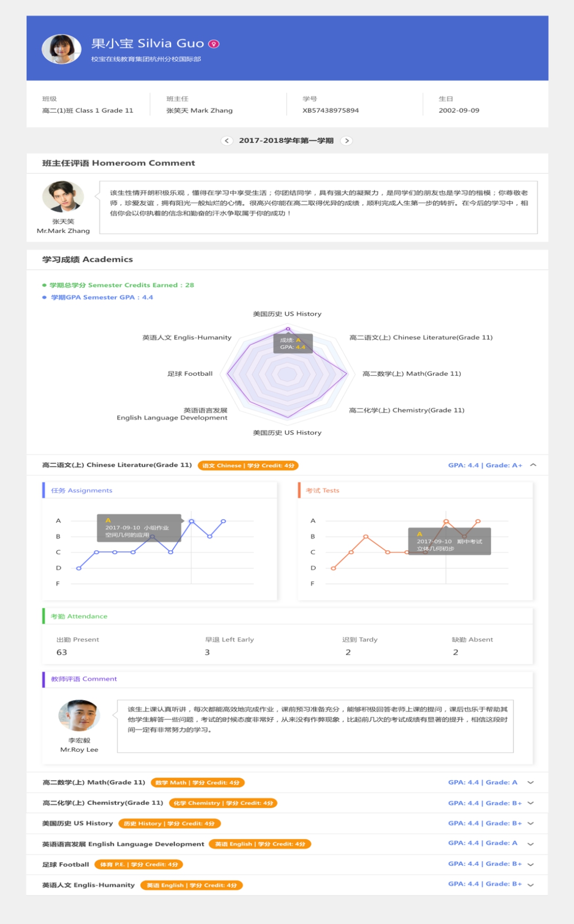Click the first data point in Tests chart
The width and height of the screenshot is (574, 924).
click(x=333, y=568)
